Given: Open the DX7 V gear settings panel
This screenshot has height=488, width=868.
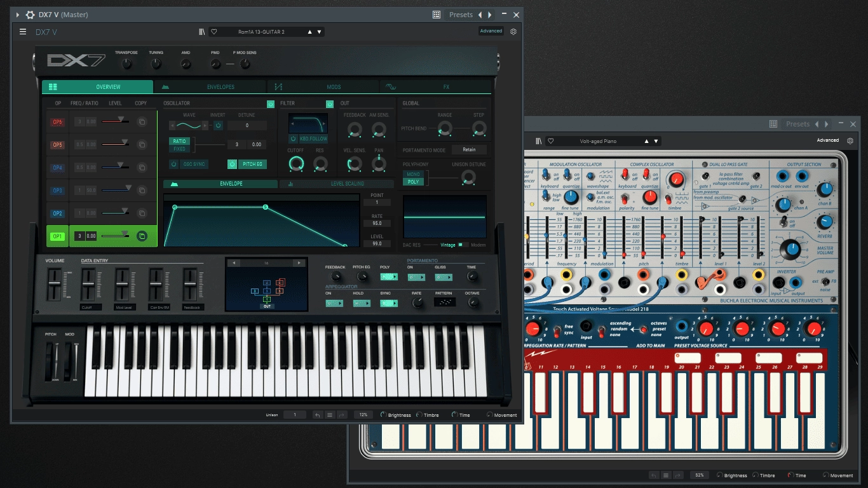Looking at the screenshot, I should coord(513,31).
